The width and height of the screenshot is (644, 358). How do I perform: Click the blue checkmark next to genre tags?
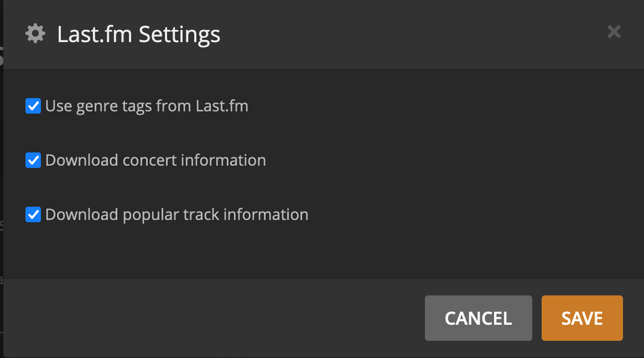pos(33,106)
